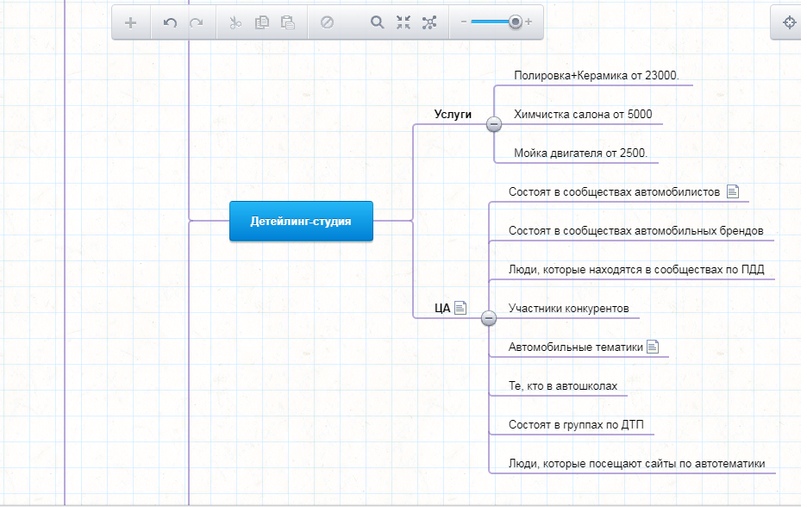Select Мойка двигателя от 2500 node
The width and height of the screenshot is (807, 507).
[x=581, y=153]
